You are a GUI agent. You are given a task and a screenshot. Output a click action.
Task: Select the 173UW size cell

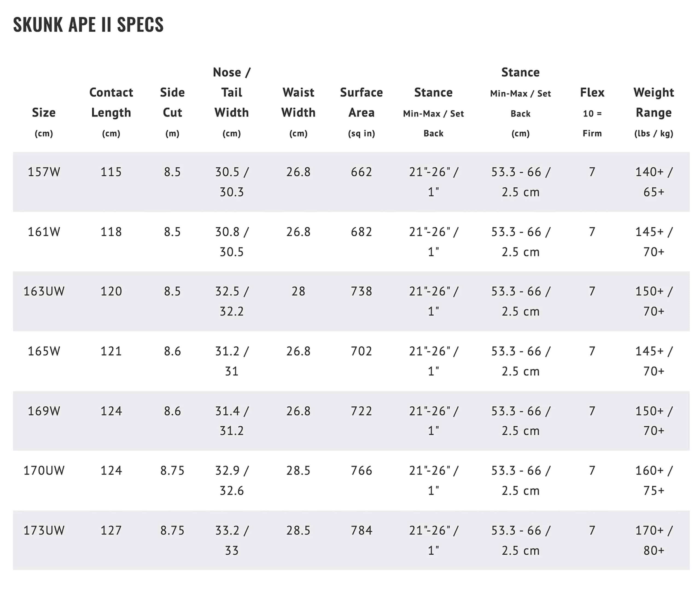44,530
